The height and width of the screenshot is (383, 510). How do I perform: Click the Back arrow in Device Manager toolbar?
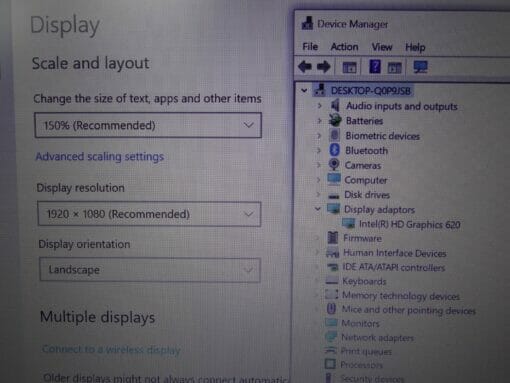(305, 67)
